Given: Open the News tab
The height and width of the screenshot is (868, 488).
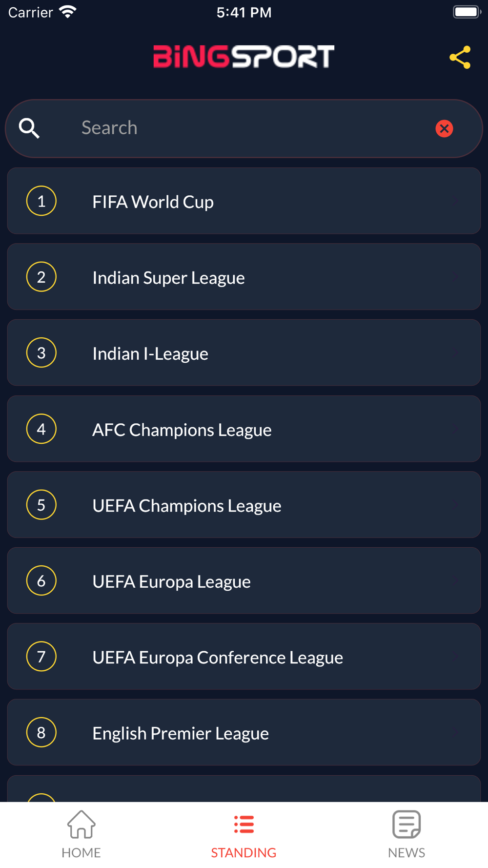Looking at the screenshot, I should point(407,835).
